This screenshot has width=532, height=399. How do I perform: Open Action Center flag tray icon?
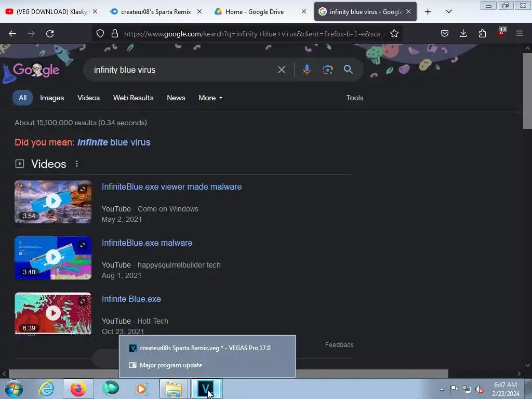[454, 389]
